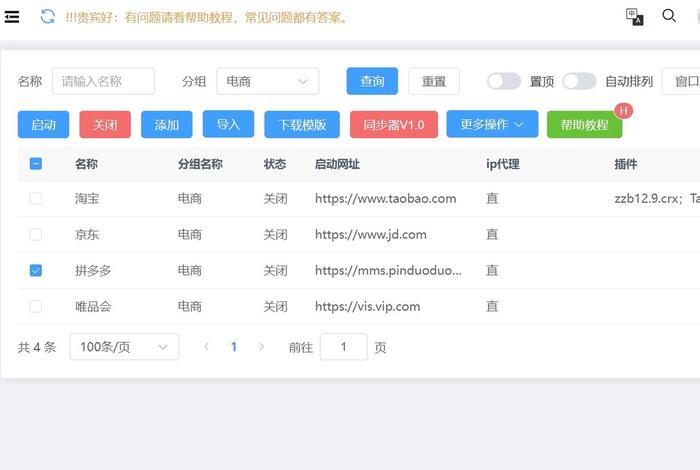Toggle the select-all checkbox in table header
700x470 pixels.
point(36,164)
